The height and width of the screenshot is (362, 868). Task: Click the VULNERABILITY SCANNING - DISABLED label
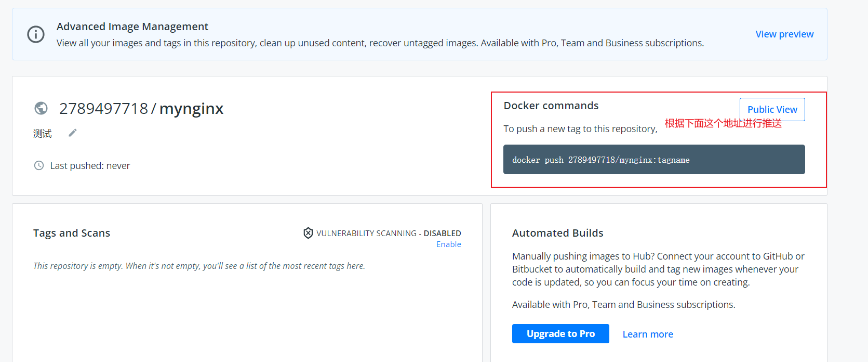[x=389, y=233]
